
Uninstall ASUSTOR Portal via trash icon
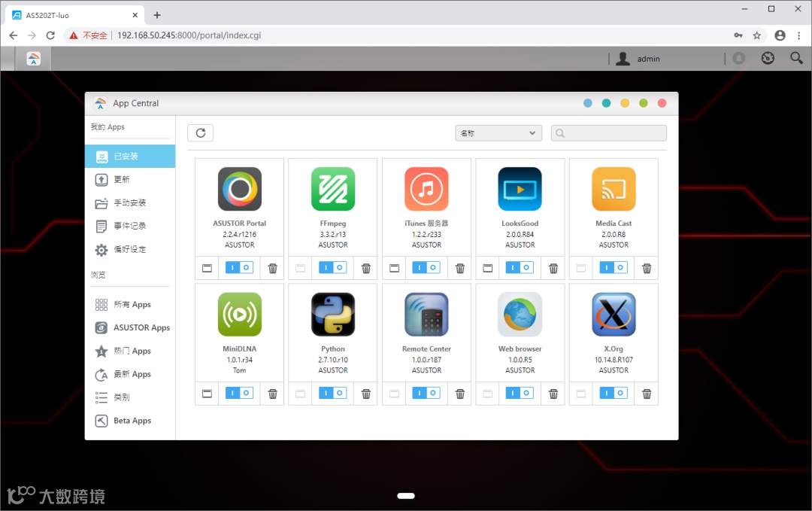272,268
